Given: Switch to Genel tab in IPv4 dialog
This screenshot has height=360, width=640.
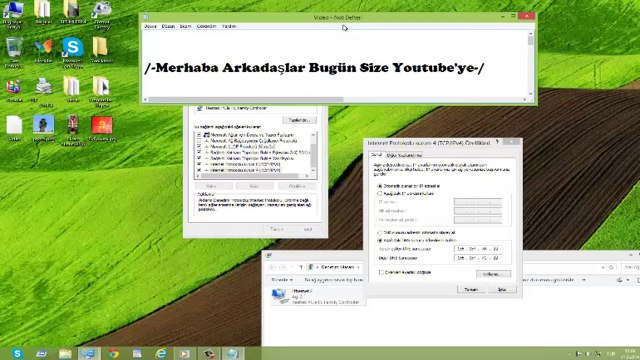Looking at the screenshot, I should [x=376, y=155].
